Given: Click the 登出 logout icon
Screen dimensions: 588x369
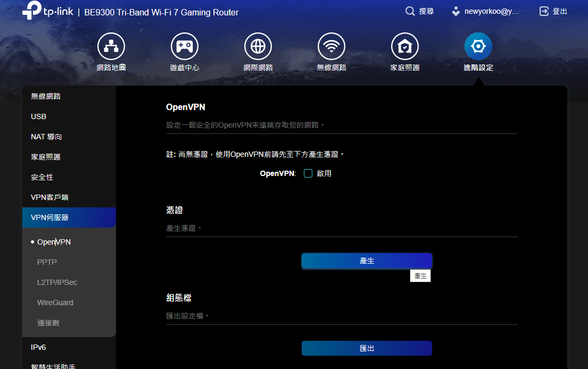Looking at the screenshot, I should (544, 11).
